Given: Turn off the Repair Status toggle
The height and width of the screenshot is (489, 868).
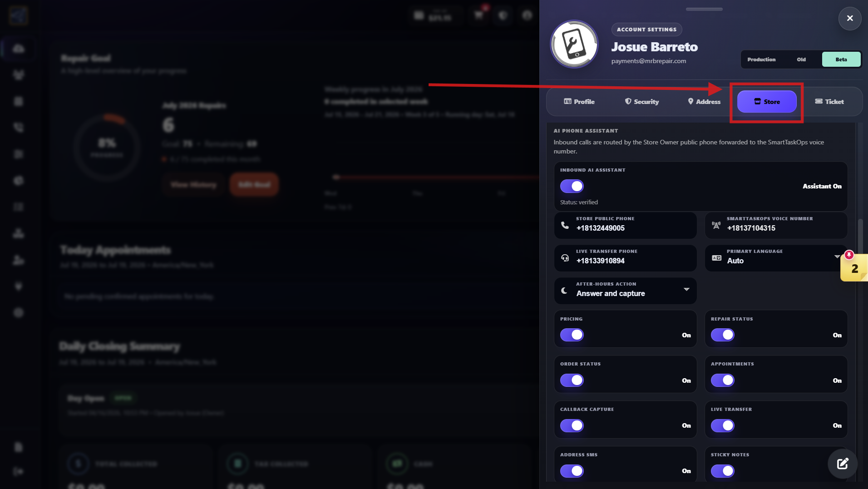Looking at the screenshot, I should 723,335.
